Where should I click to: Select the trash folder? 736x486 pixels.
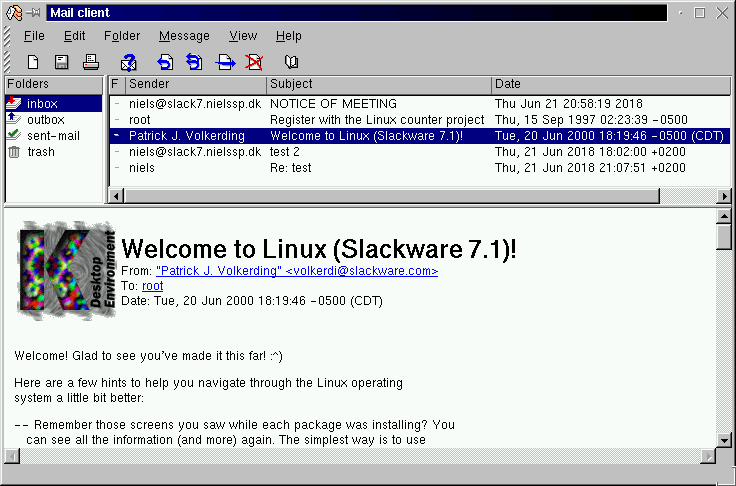click(x=41, y=152)
